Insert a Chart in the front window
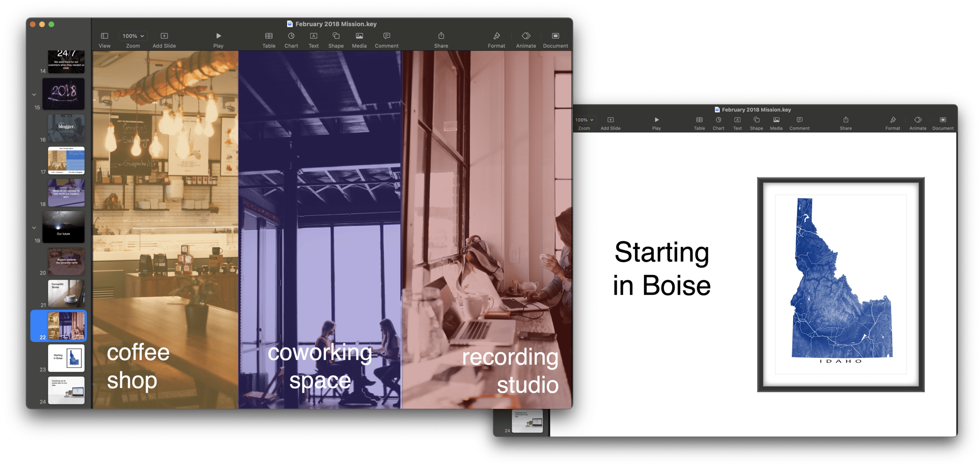 [x=291, y=36]
